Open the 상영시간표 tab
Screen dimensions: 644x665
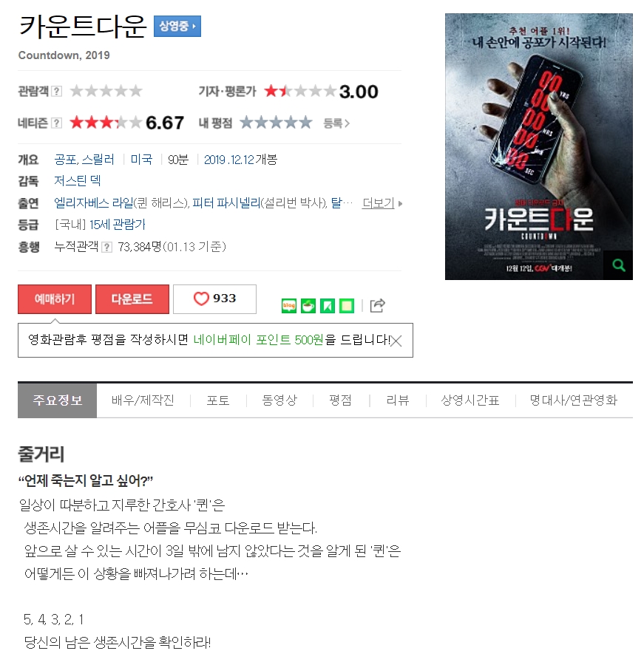(x=470, y=400)
